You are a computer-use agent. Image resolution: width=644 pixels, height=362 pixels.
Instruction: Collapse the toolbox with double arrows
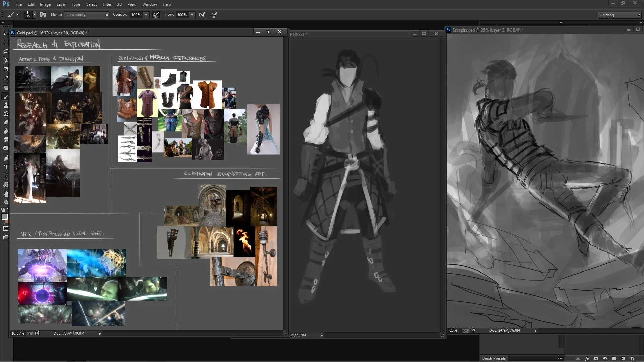click(3, 22)
